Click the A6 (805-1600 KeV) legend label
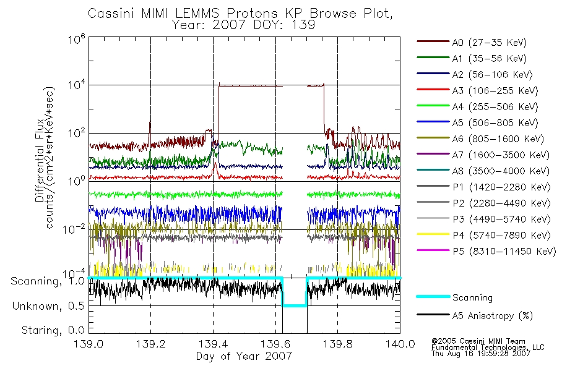The height and width of the screenshot is (371, 588). click(498, 139)
